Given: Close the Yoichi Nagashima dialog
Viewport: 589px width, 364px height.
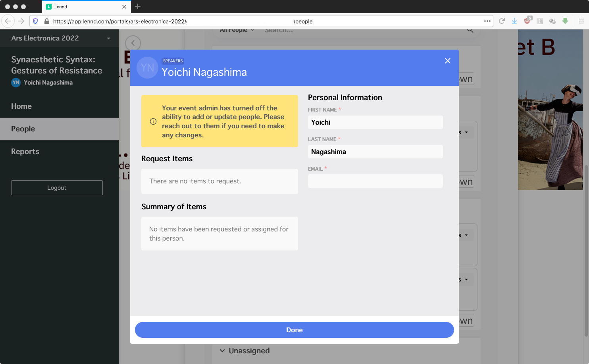Looking at the screenshot, I should pyautogui.click(x=448, y=61).
